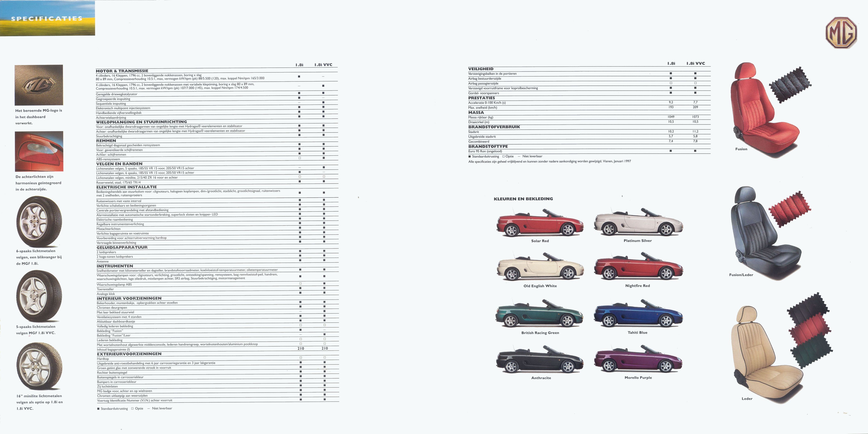Click the 'Zij luchtinlaten' row label
The width and height of the screenshot is (868, 434).
[x=107, y=386]
